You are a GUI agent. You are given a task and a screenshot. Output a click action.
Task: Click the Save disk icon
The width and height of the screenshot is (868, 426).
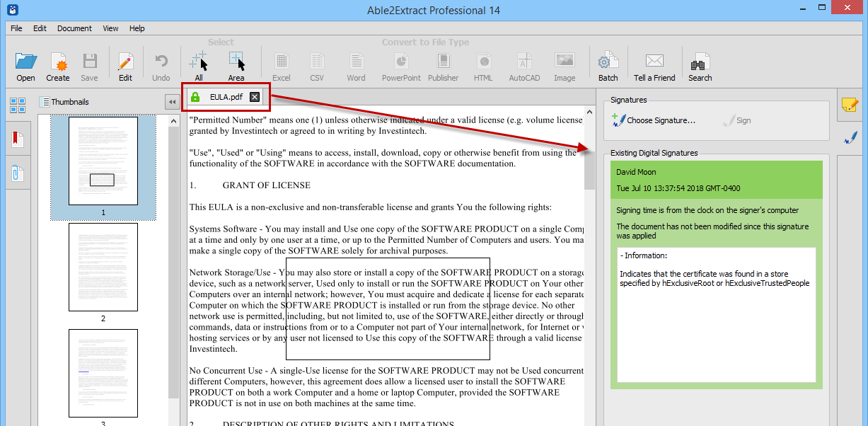(x=90, y=62)
